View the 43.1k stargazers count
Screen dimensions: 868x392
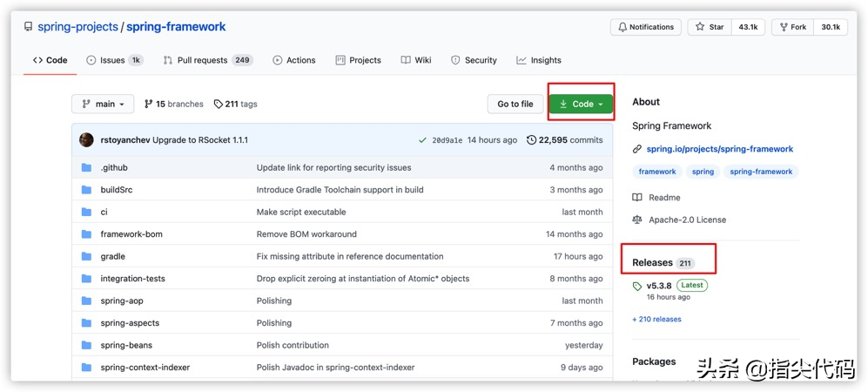point(748,27)
